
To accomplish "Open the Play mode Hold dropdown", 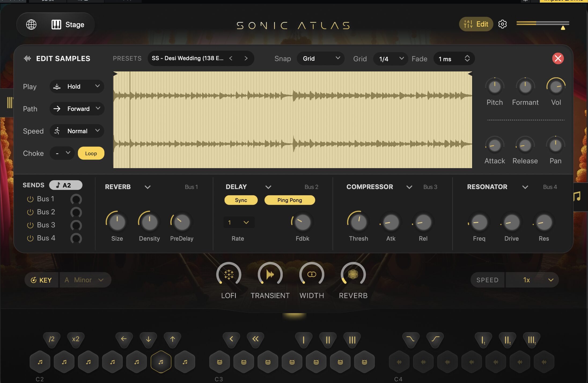I will (x=77, y=86).
